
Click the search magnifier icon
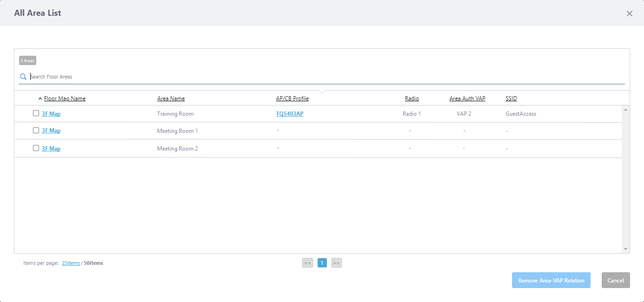point(23,77)
